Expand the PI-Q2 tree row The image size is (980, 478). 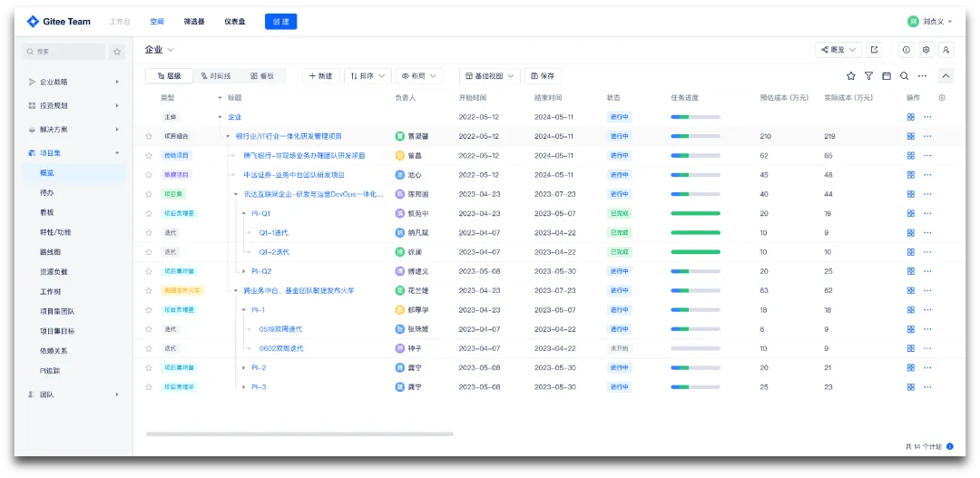[x=244, y=271]
